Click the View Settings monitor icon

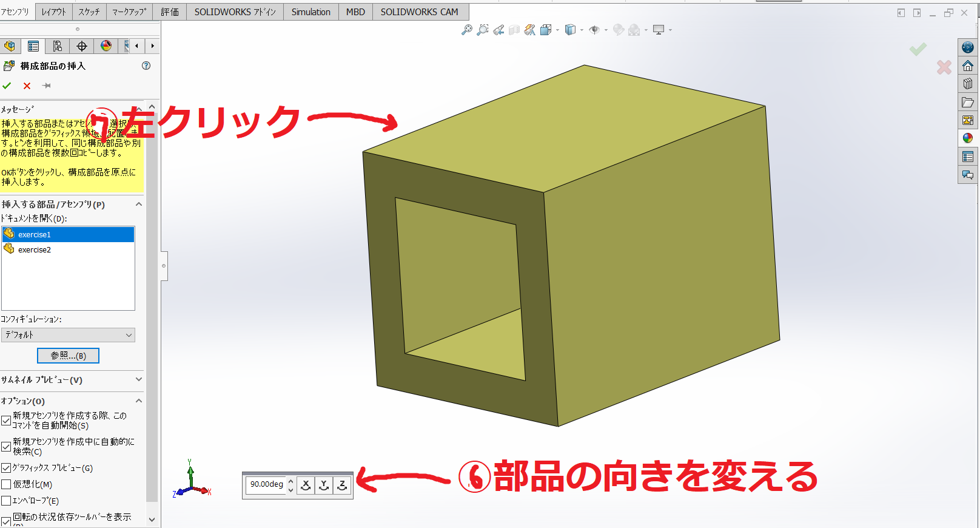pos(659,30)
